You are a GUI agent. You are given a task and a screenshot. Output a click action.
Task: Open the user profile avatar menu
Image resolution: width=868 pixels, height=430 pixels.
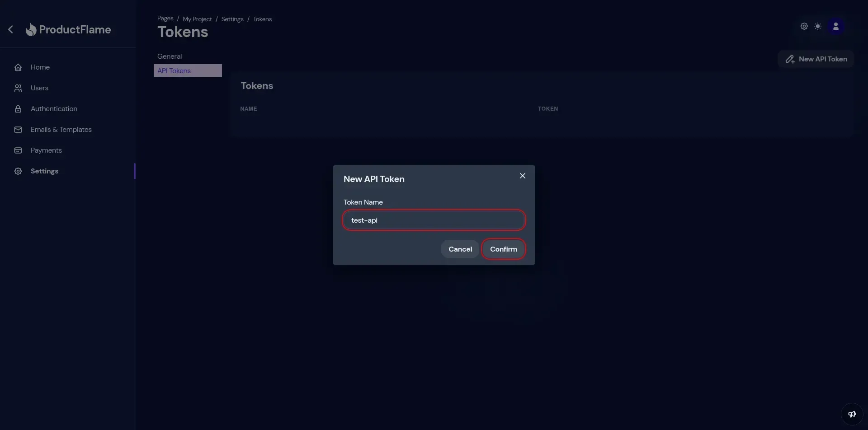[835, 27]
